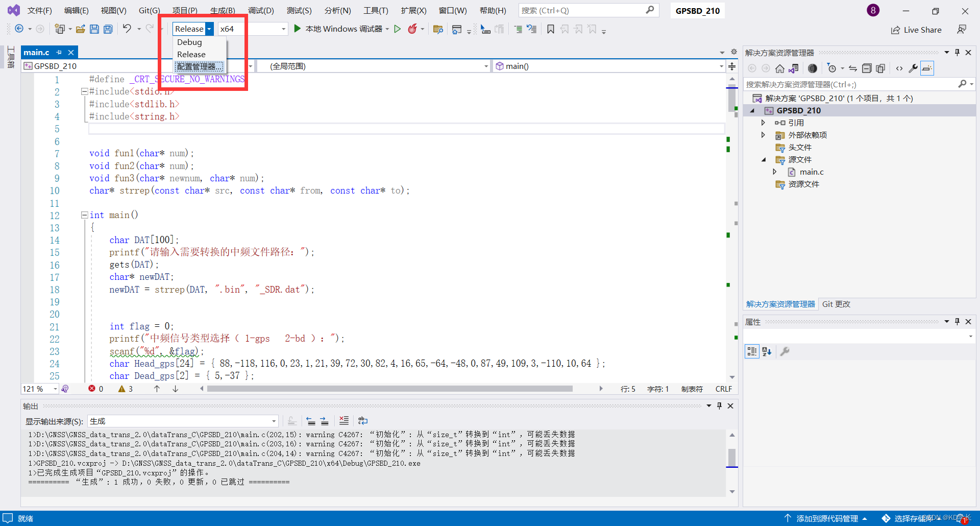
Task: Expand the 外部依赖项 tree node
Action: [x=764, y=135]
